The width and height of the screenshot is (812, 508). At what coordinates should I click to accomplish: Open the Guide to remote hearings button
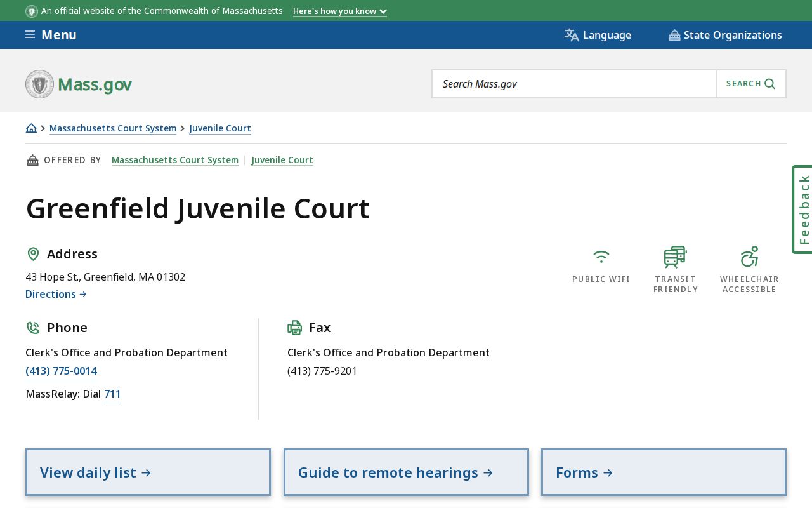[406, 472]
